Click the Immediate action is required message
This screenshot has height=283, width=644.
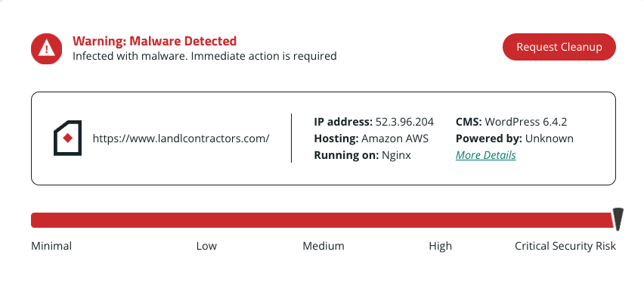[264, 56]
